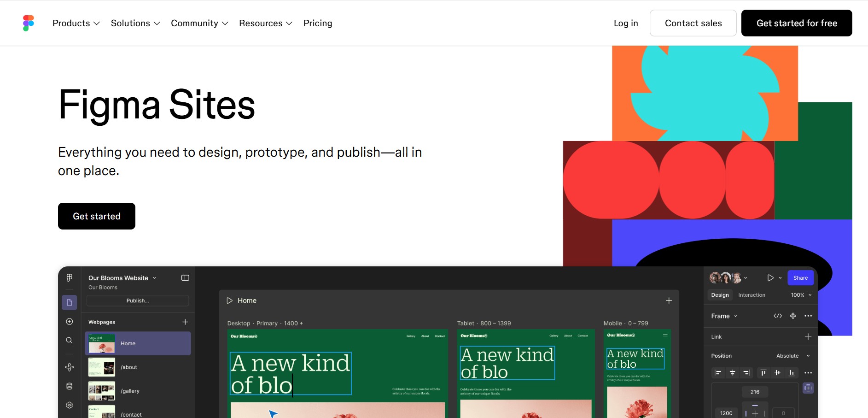The height and width of the screenshot is (418, 868).
Task: Open the 100% zoom dropdown
Action: click(801, 295)
